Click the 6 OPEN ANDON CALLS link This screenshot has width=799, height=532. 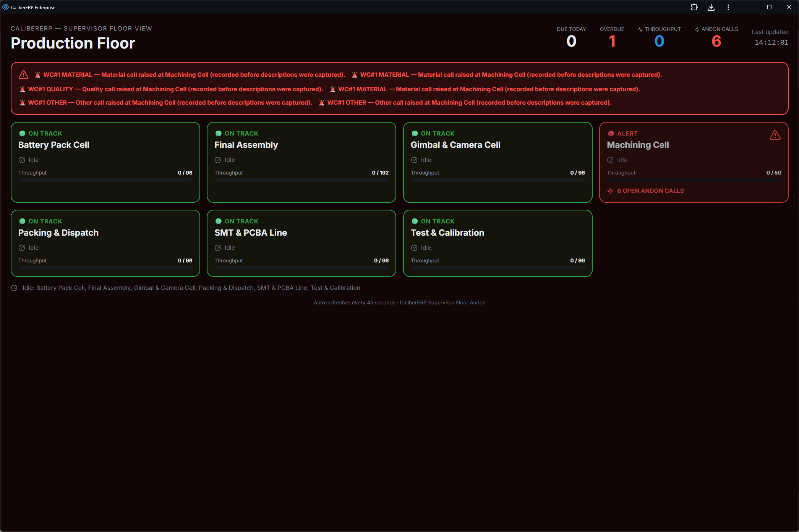[x=650, y=191]
